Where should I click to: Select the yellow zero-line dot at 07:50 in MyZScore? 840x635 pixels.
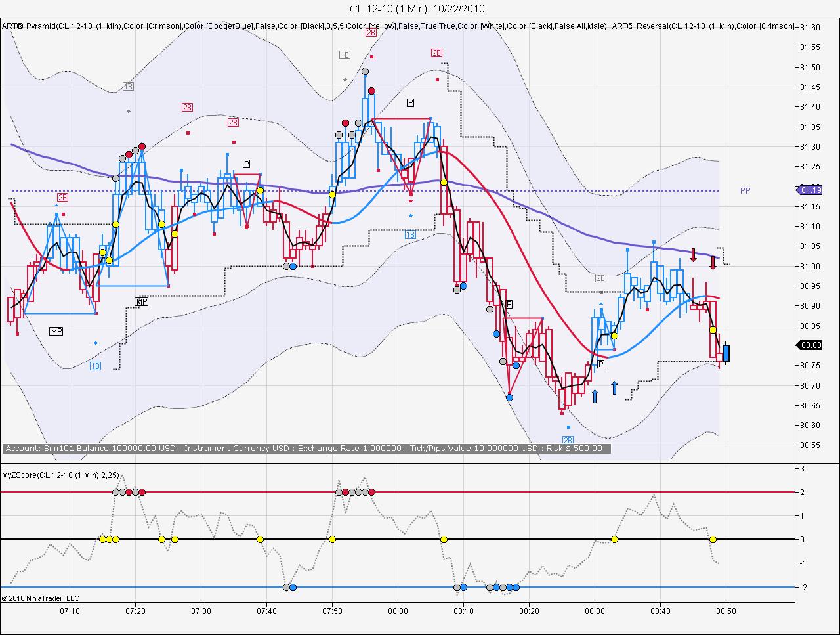pyautogui.click(x=332, y=540)
